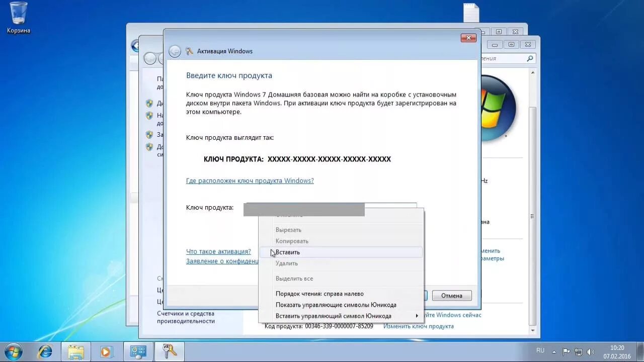The height and width of the screenshot is (362, 644).
Task: Click the Отмена button
Action: pyautogui.click(x=452, y=296)
